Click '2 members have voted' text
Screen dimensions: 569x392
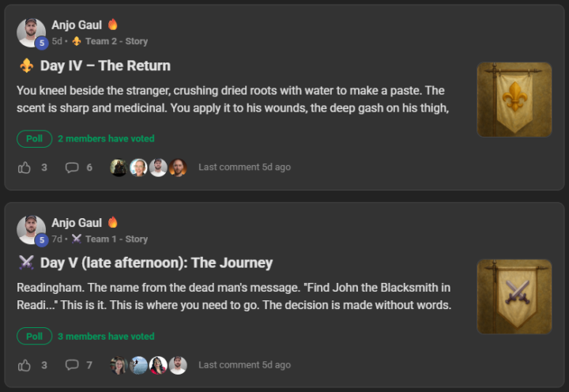point(106,139)
